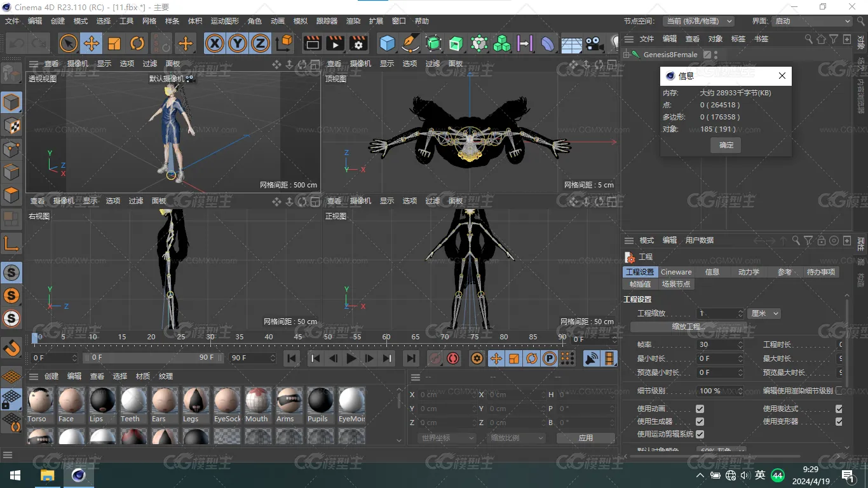This screenshot has width=868, height=488.
Task: Toggle Y axis lock
Action: 238,43
